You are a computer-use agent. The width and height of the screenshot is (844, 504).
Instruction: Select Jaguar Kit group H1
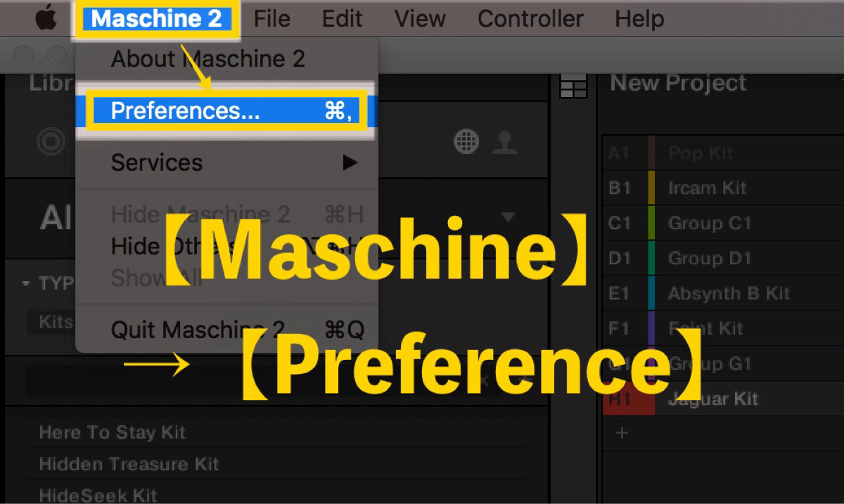click(723, 399)
